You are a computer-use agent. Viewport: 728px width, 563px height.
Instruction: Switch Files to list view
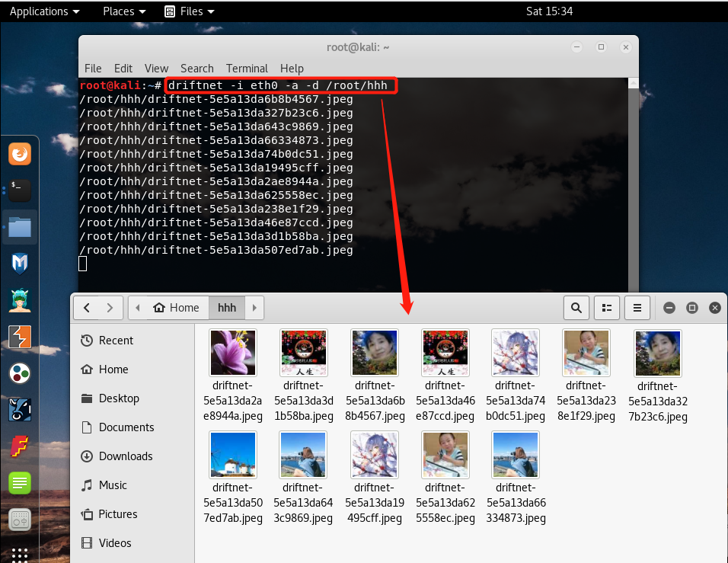pyautogui.click(x=607, y=308)
